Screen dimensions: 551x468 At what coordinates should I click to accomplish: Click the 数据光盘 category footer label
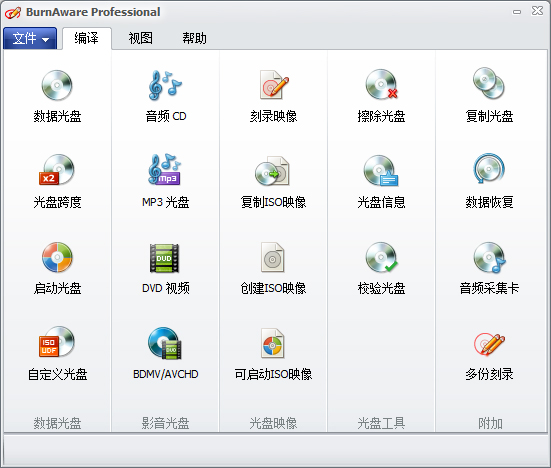click(x=57, y=423)
